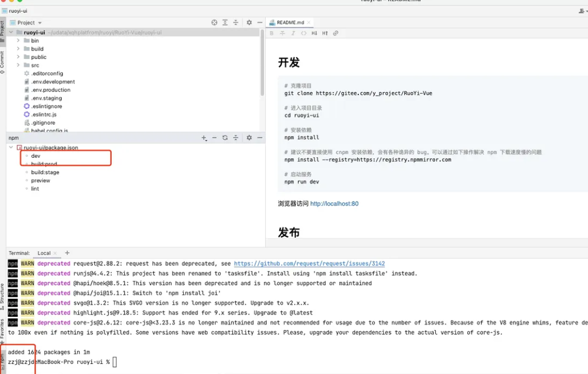This screenshot has width=588, height=374.
Task: Open the Structure side tool window tab
Action: click(x=2, y=297)
